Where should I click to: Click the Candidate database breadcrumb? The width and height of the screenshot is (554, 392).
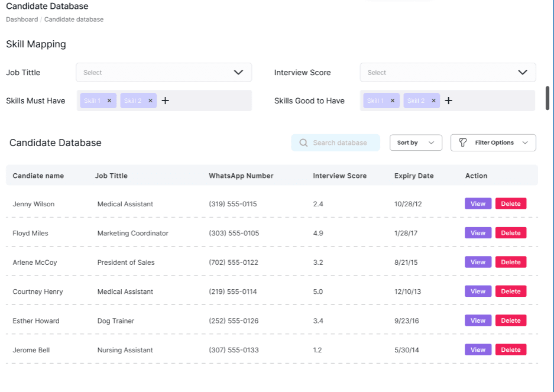coord(74,20)
